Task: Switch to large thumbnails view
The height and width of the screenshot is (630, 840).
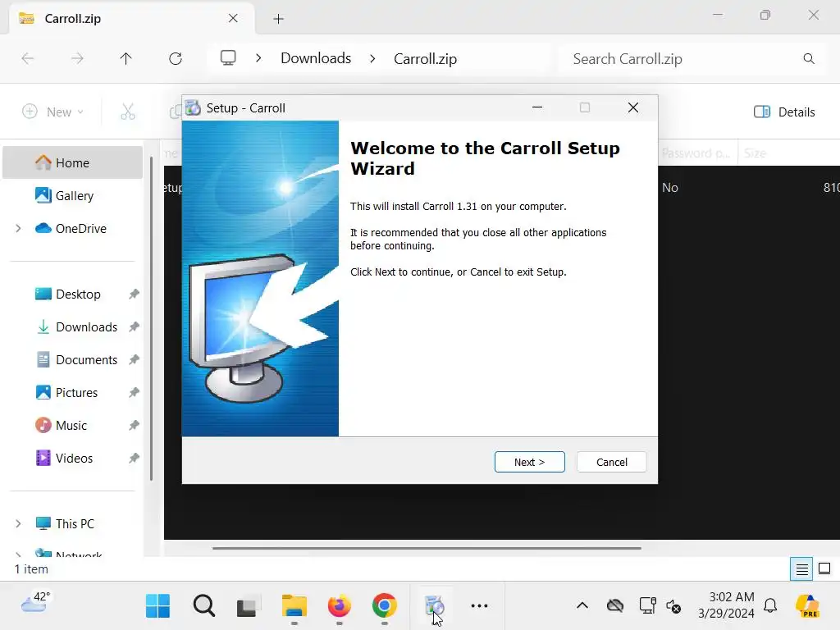Action: tap(824, 568)
